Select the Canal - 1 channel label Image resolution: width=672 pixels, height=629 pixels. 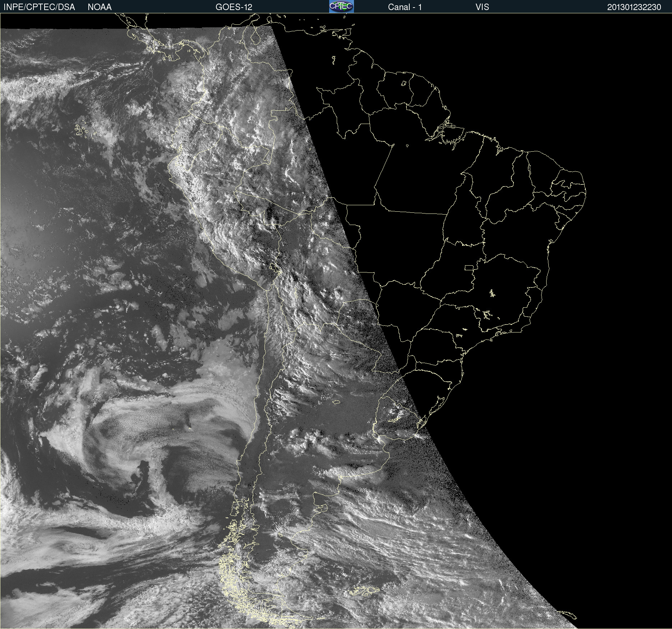pyautogui.click(x=405, y=7)
